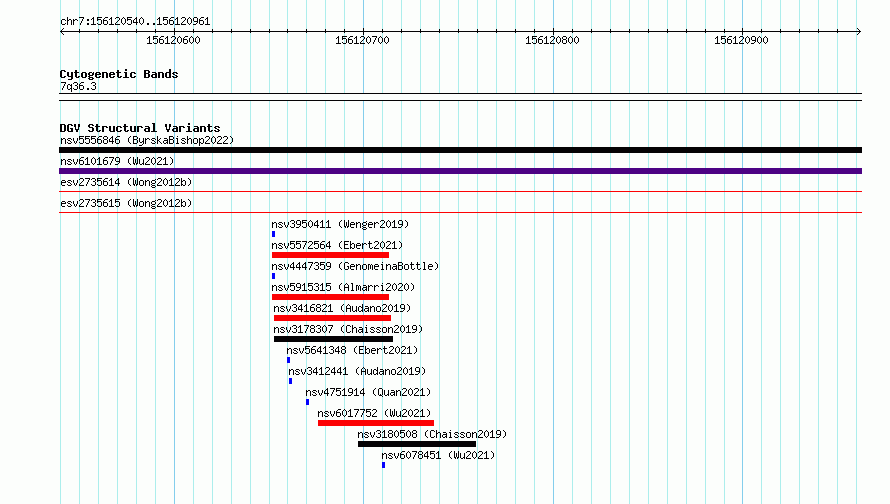The height and width of the screenshot is (504, 890).
Task: Select the purple nsv6101679 variant bar
Action: click(460, 171)
